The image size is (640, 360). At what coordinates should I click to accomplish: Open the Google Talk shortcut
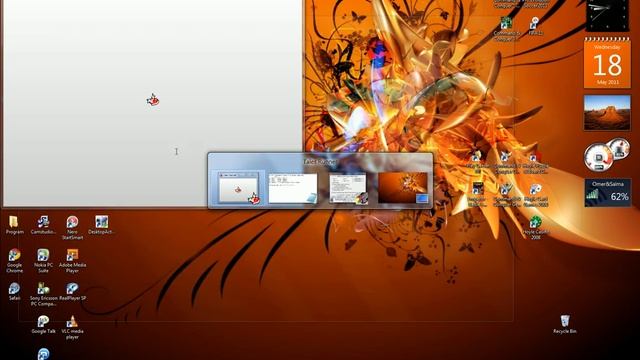(x=43, y=324)
